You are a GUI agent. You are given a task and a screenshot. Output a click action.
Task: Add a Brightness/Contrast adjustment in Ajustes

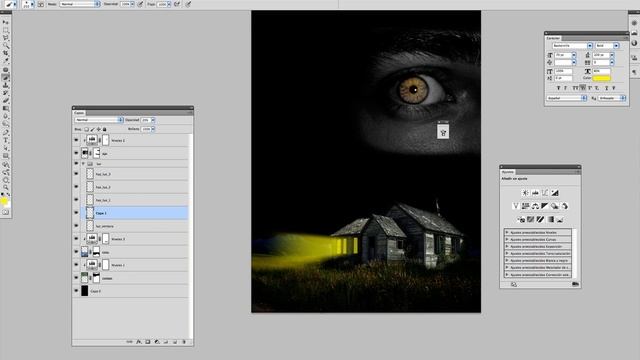pyautogui.click(x=525, y=193)
